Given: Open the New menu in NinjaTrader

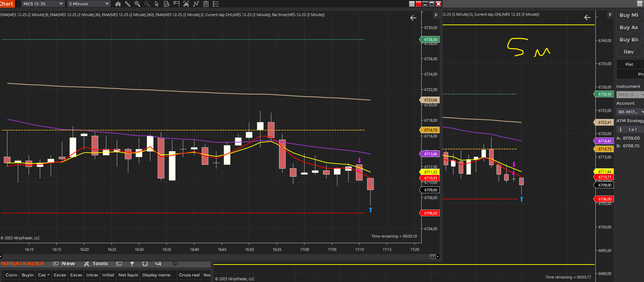Looking at the screenshot, I should tap(64, 263).
